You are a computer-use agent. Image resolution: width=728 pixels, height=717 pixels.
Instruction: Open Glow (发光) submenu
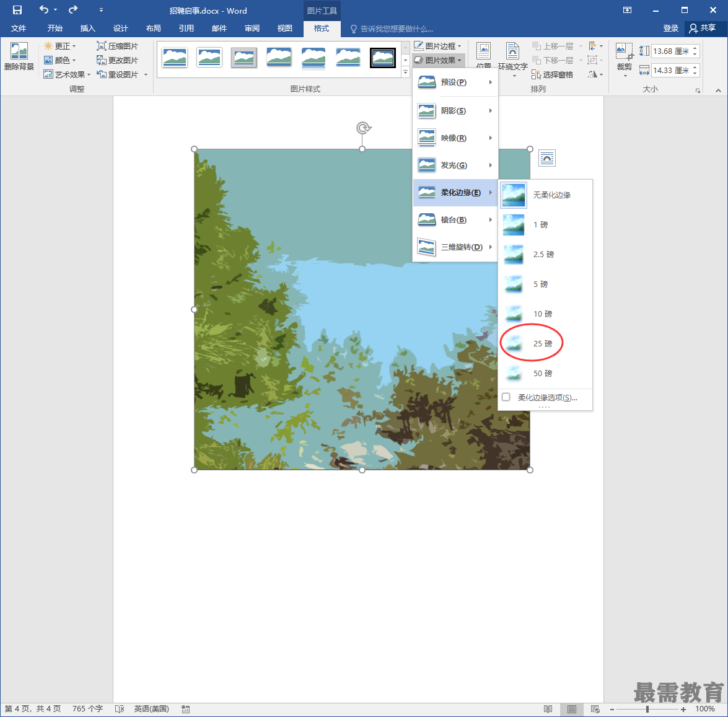pos(455,165)
